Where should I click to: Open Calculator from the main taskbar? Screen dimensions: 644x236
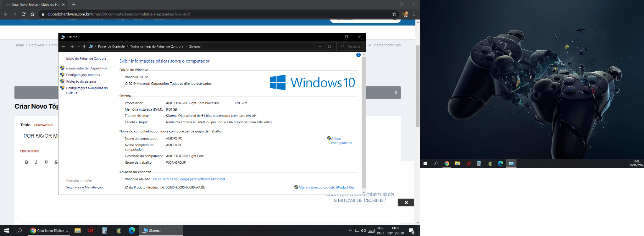[x=105, y=230]
